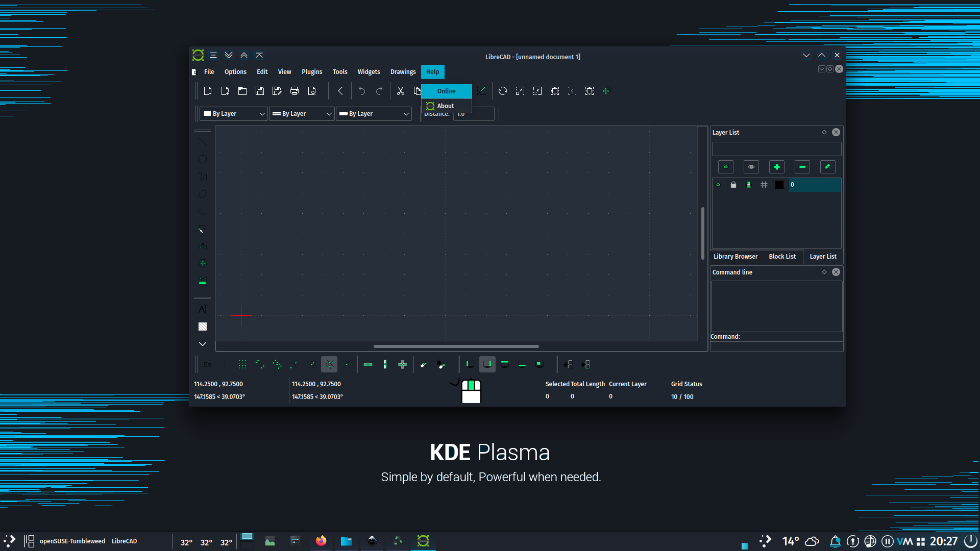
Task: Click the Command input field
Action: pyautogui.click(x=776, y=347)
